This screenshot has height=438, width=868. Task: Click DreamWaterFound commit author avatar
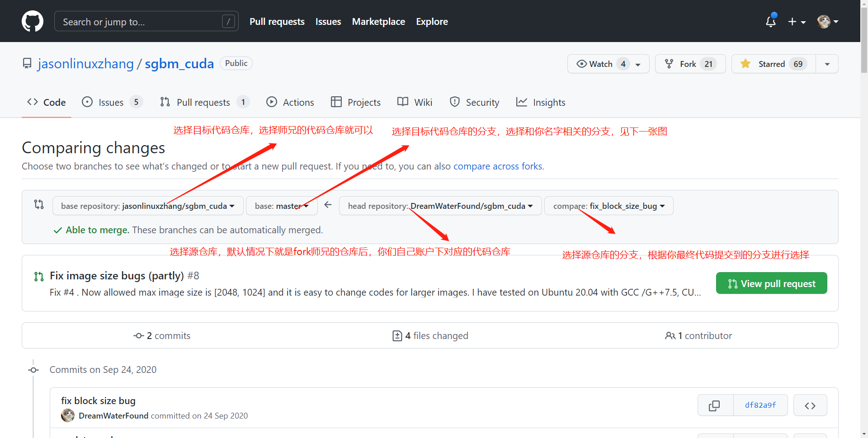tap(68, 416)
